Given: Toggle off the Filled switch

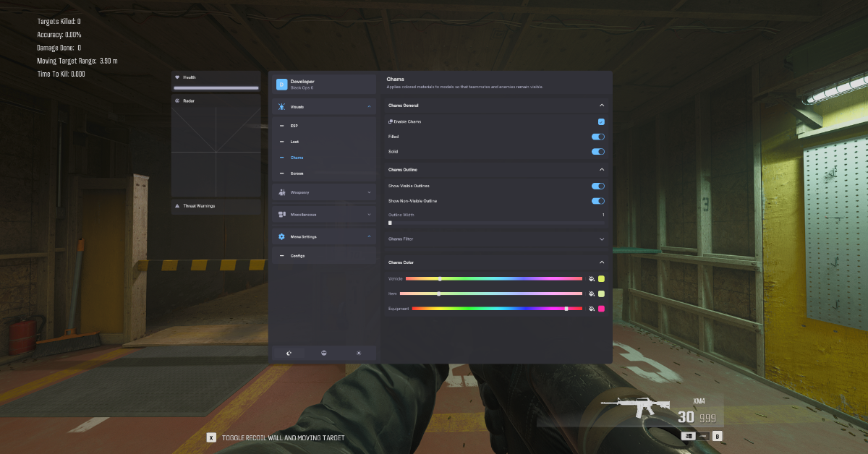Looking at the screenshot, I should 598,137.
